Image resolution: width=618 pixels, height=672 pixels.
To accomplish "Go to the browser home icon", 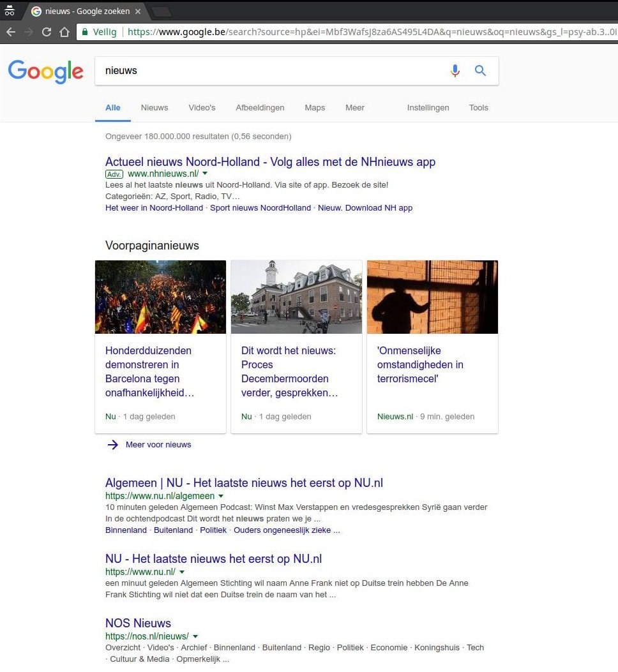I will pos(64,32).
